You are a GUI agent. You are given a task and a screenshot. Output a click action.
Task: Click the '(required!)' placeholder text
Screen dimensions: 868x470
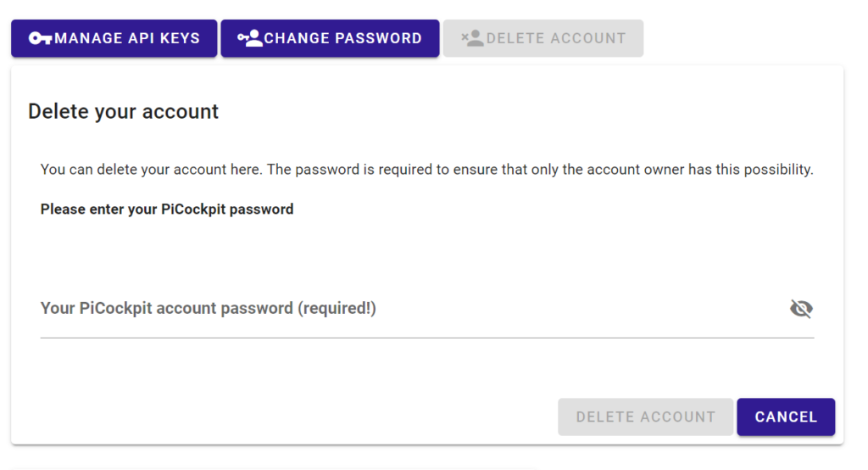(x=337, y=308)
